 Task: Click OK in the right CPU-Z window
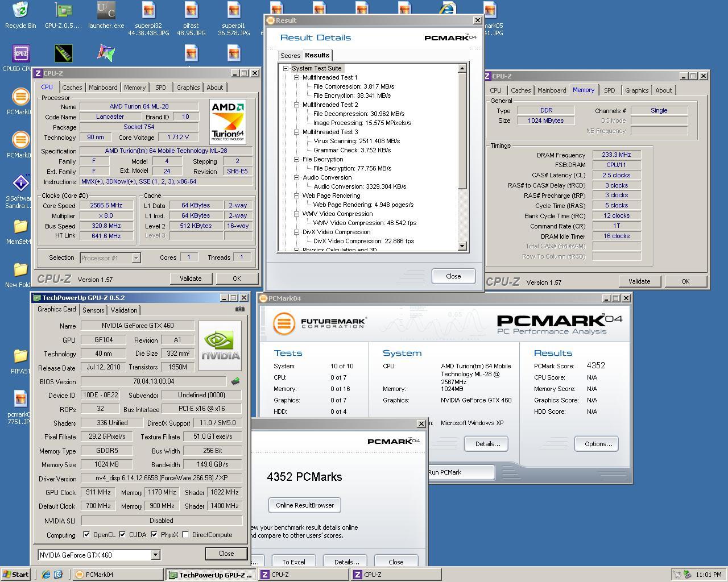(x=685, y=281)
